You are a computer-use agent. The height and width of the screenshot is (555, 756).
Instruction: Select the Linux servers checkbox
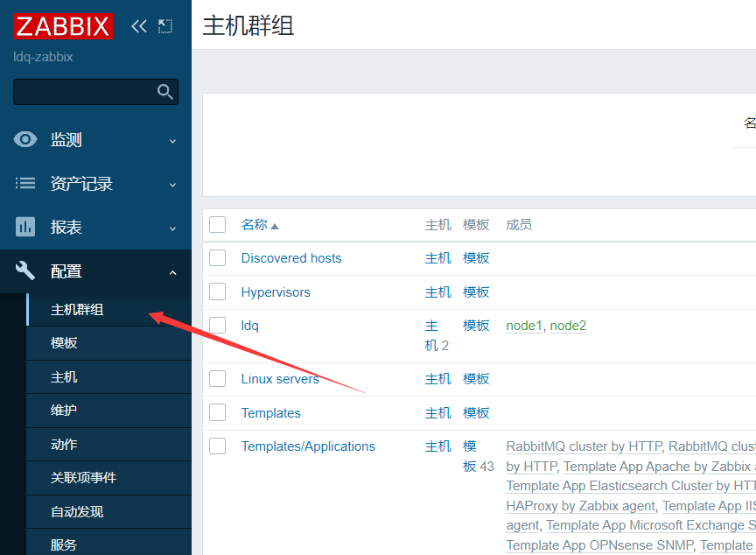pos(218,379)
